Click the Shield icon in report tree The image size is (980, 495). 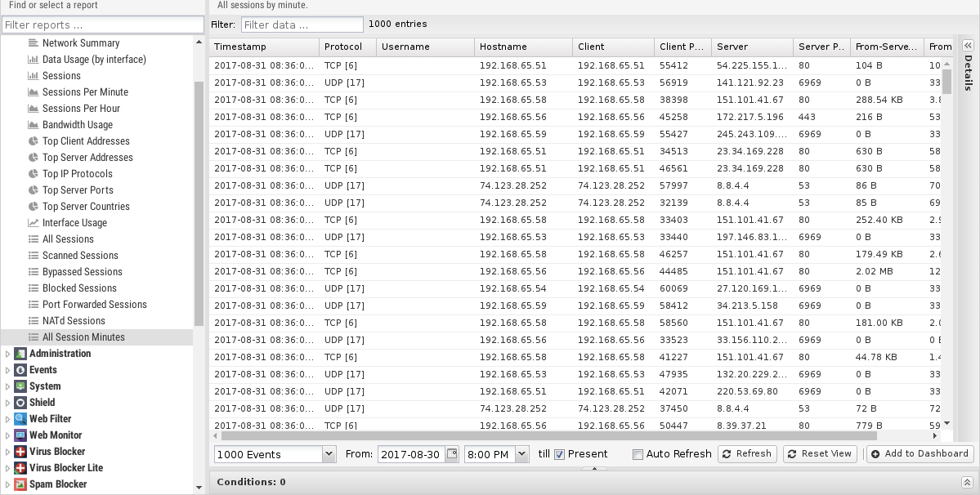tap(21, 403)
